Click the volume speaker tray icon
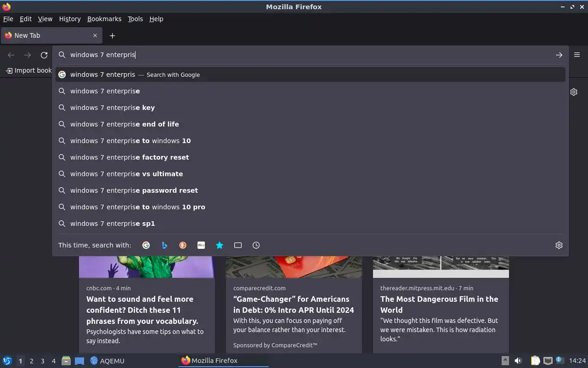This screenshot has width=588, height=368. tap(518, 361)
